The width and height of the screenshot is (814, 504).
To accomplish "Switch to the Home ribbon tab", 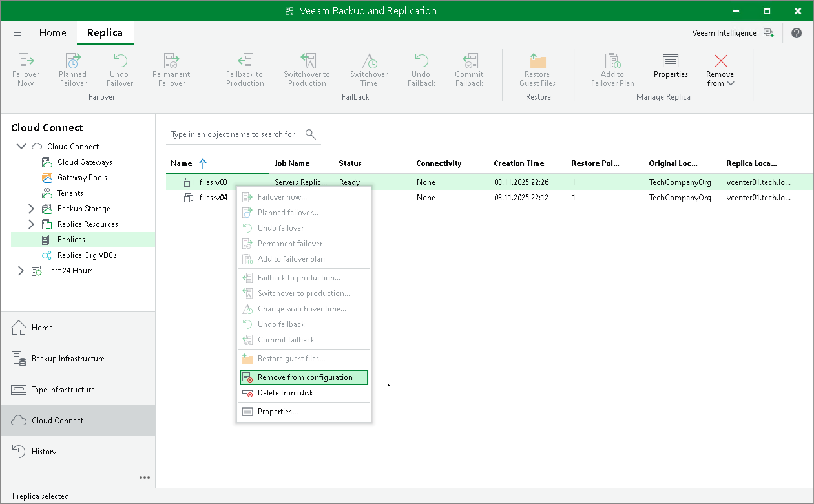I will pos(52,33).
